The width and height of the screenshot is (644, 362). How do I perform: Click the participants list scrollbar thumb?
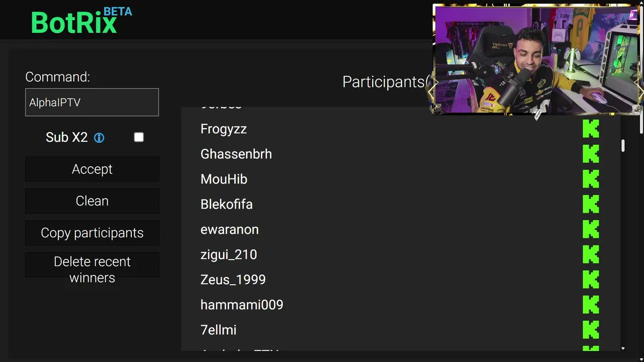[623, 146]
